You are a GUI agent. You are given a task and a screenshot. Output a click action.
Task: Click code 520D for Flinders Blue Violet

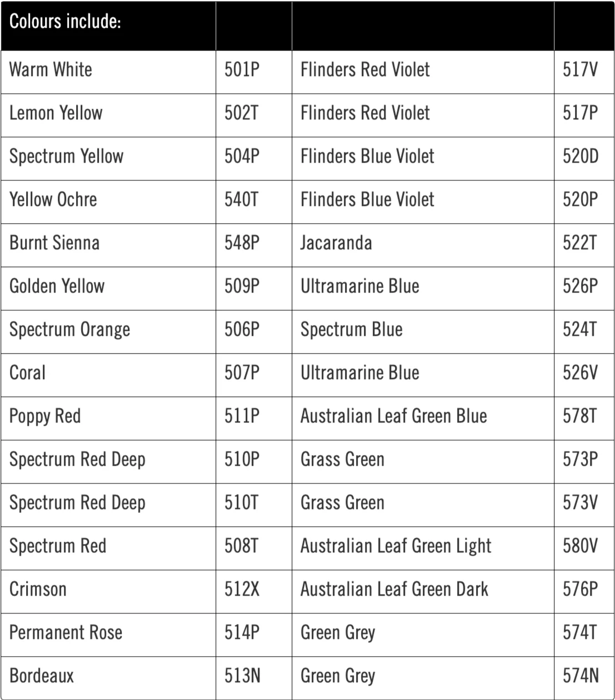click(581, 157)
